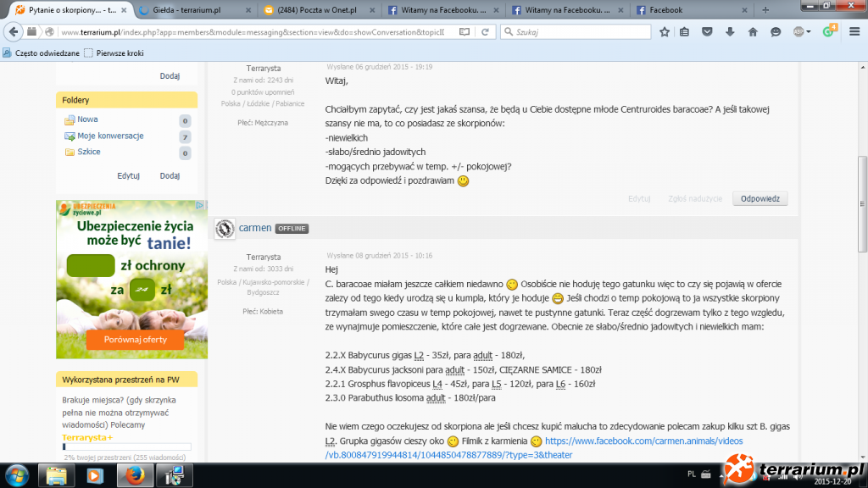Click Dodaj under Foldery list

click(x=170, y=176)
